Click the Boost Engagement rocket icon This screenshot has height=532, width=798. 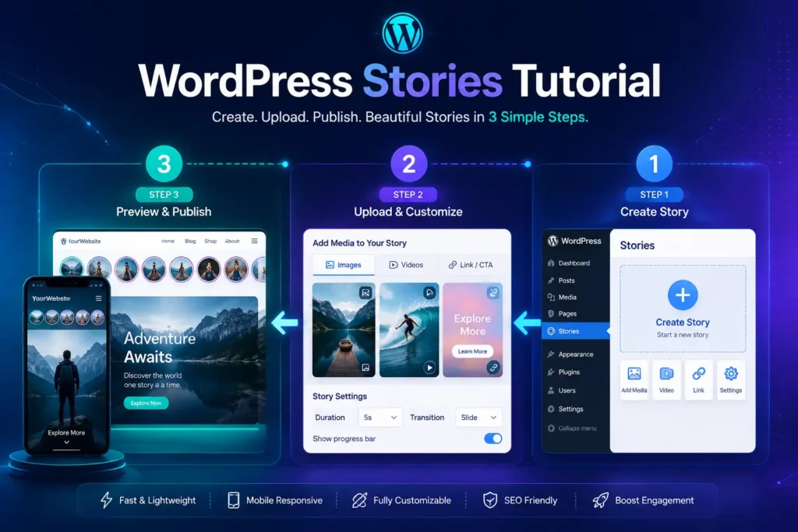[x=601, y=501]
